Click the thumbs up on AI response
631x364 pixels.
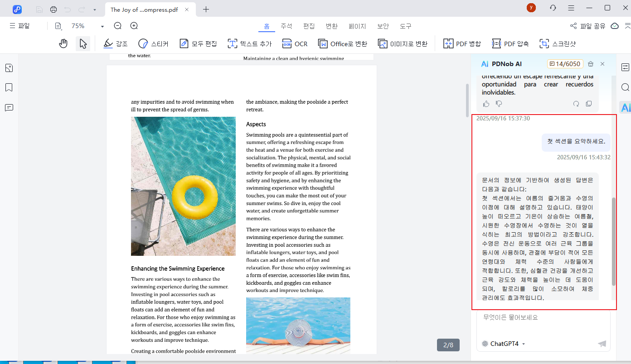486,104
